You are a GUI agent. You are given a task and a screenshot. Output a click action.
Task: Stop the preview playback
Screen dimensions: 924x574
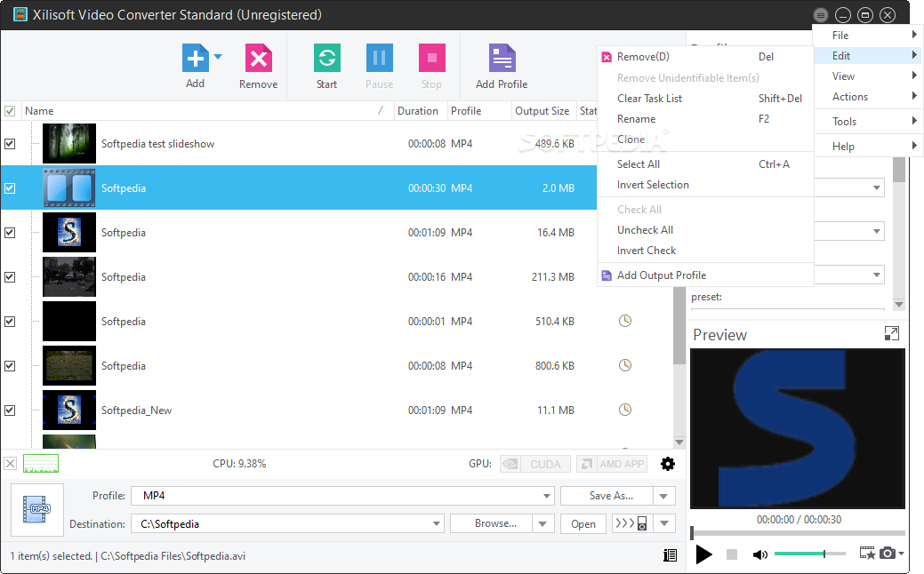pyautogui.click(x=732, y=554)
